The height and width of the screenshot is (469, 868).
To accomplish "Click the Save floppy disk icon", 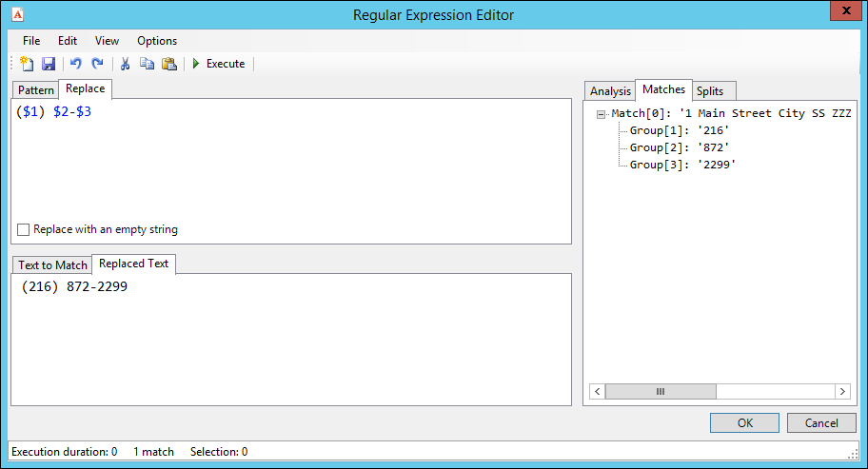I will click(49, 64).
